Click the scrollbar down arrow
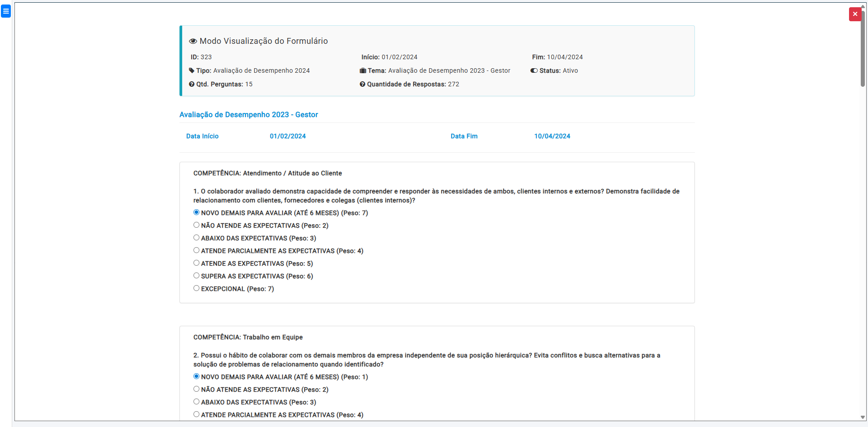 pos(863,418)
